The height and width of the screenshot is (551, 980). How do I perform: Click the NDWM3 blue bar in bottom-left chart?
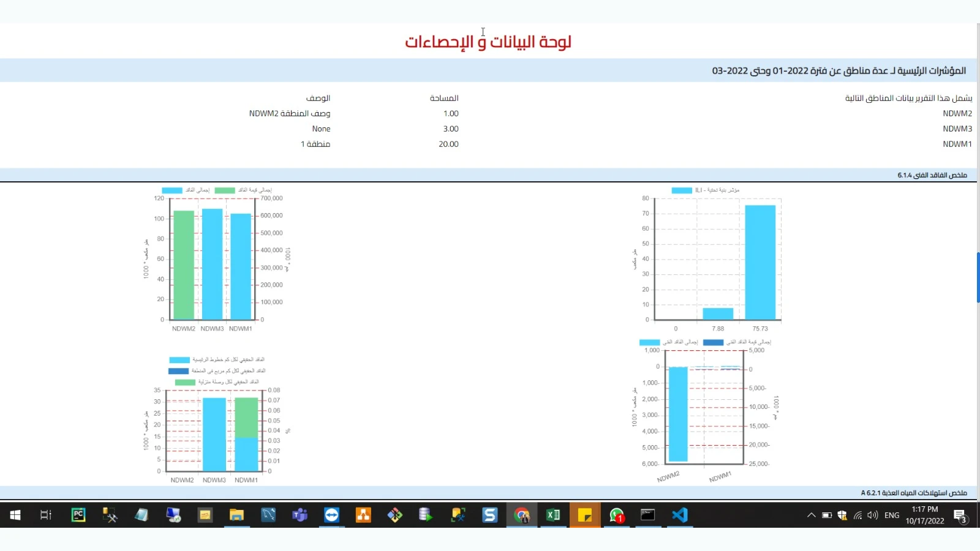point(214,434)
